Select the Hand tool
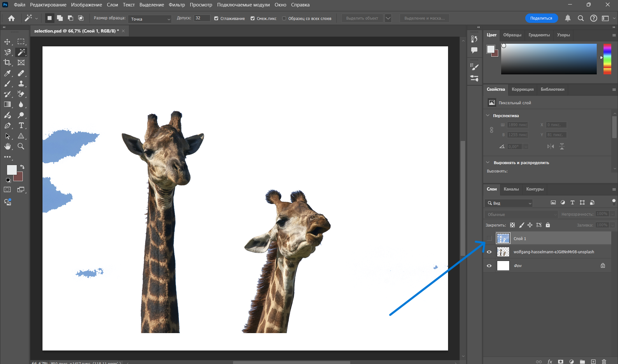This screenshot has width=618, height=364. [x=7, y=146]
